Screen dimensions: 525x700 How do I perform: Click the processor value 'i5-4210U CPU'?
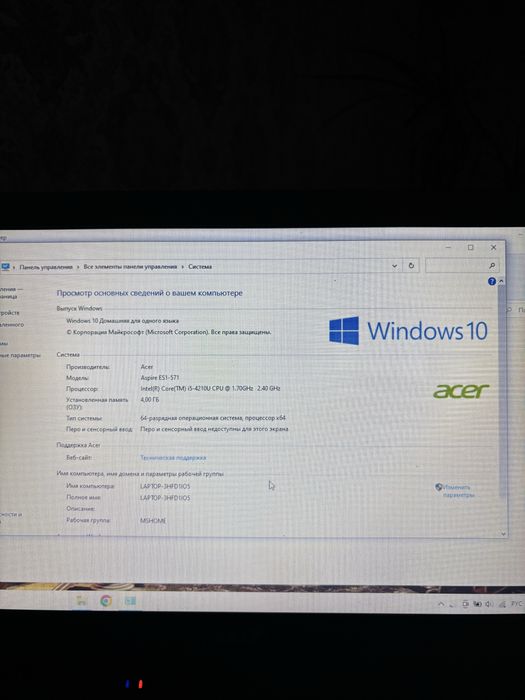(x=203, y=388)
